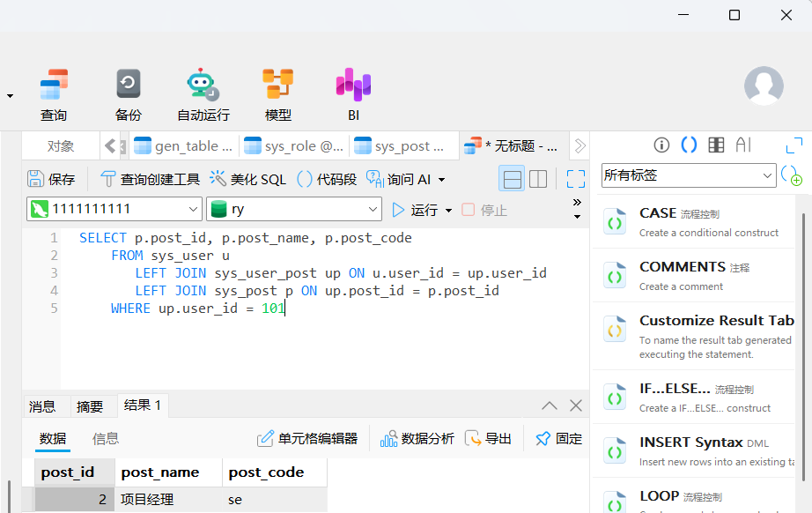Select the cell with value se
This screenshot has width=812, height=513.
(275, 500)
